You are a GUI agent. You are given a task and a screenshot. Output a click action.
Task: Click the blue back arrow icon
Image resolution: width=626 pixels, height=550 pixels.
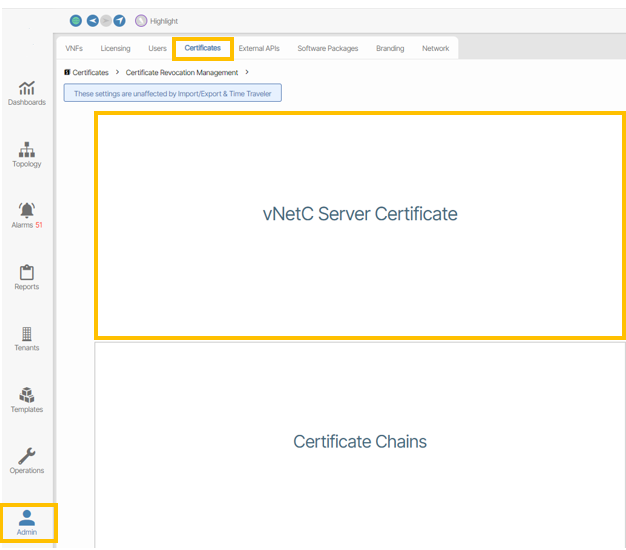(93, 21)
